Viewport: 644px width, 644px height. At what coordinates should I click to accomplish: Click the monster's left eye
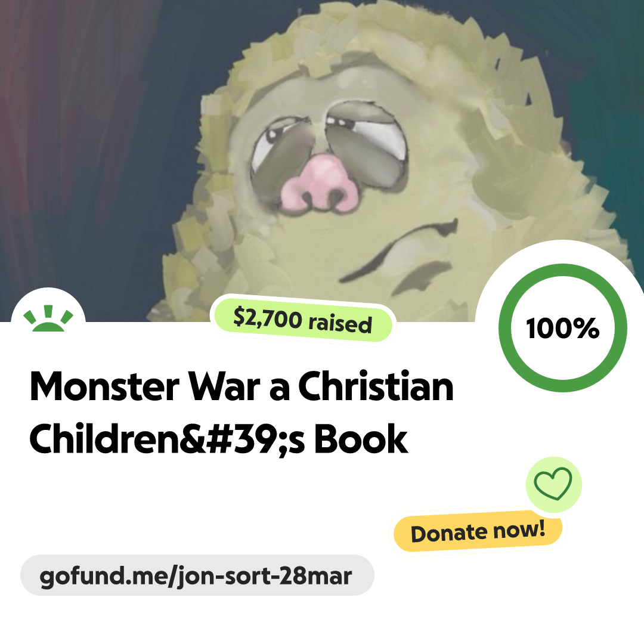281,153
